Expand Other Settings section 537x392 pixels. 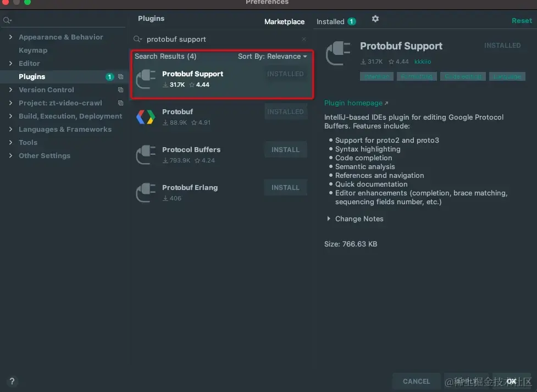click(10, 155)
